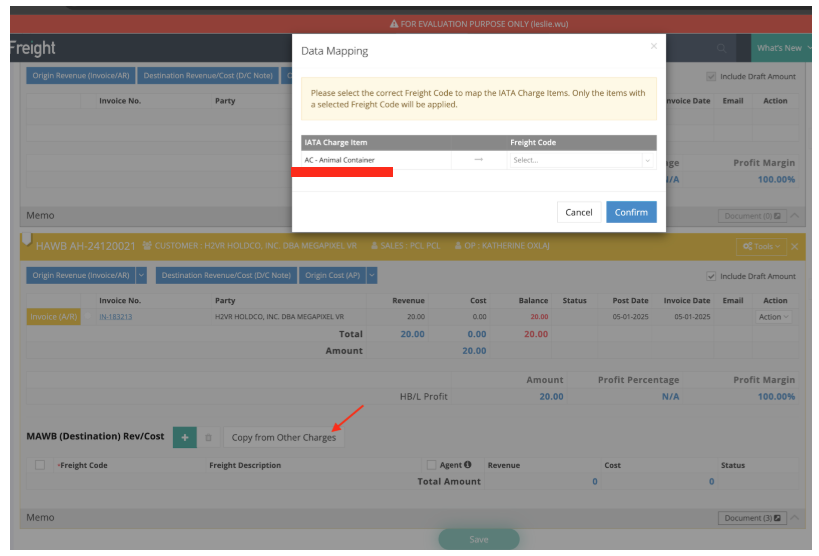Click the search magnifier icon in header
Viewport: 819px width, 556px height.
point(722,48)
